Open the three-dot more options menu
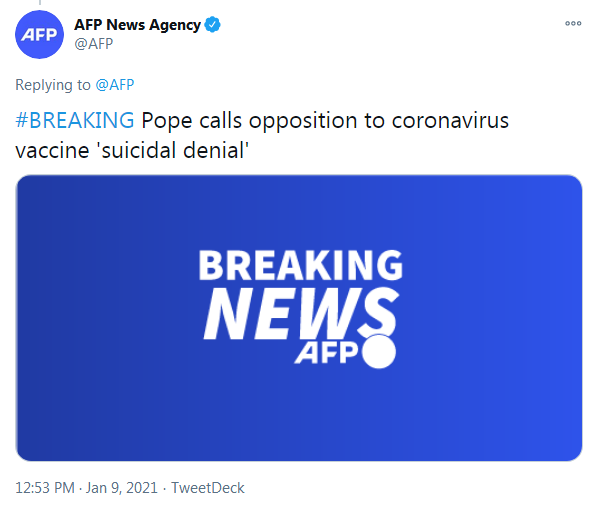This screenshot has width=598, height=509. (573, 24)
